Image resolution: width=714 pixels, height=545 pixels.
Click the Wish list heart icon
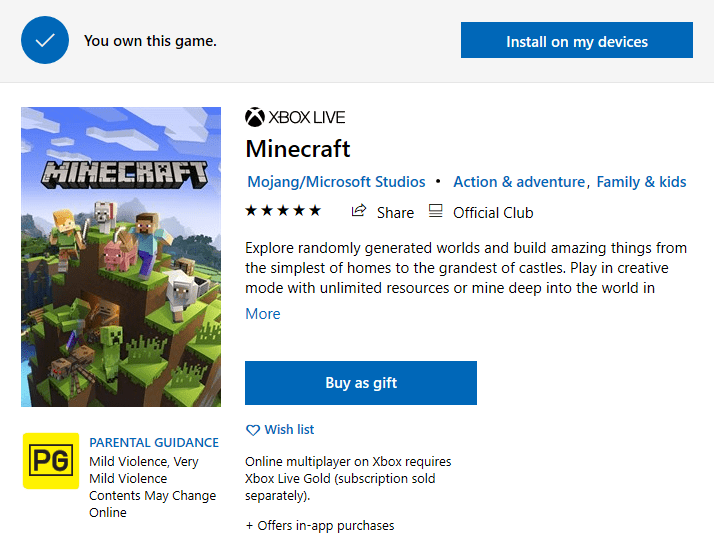point(252,430)
